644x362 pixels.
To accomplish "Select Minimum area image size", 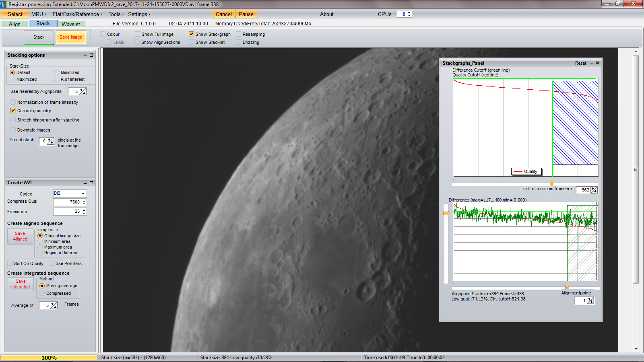I will (x=40, y=242).
